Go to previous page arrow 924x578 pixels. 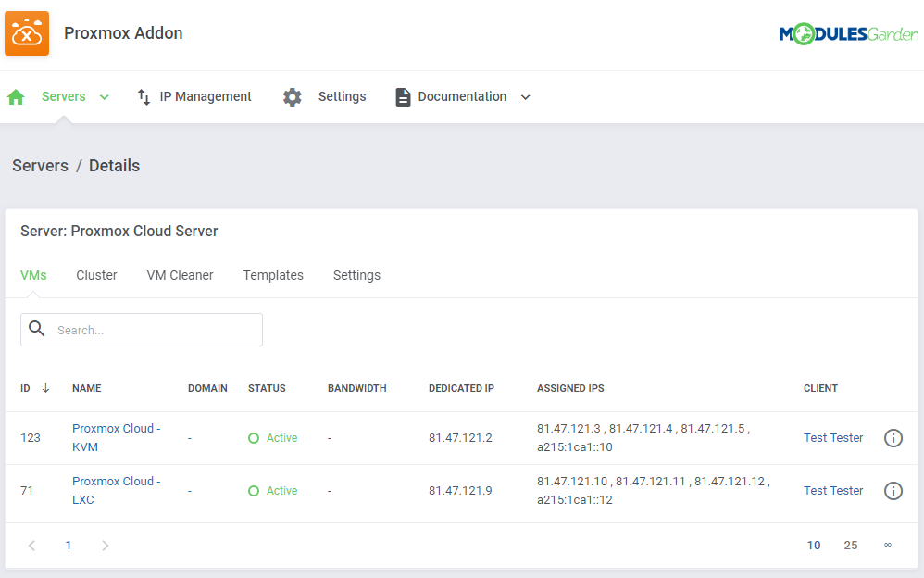(x=31, y=546)
